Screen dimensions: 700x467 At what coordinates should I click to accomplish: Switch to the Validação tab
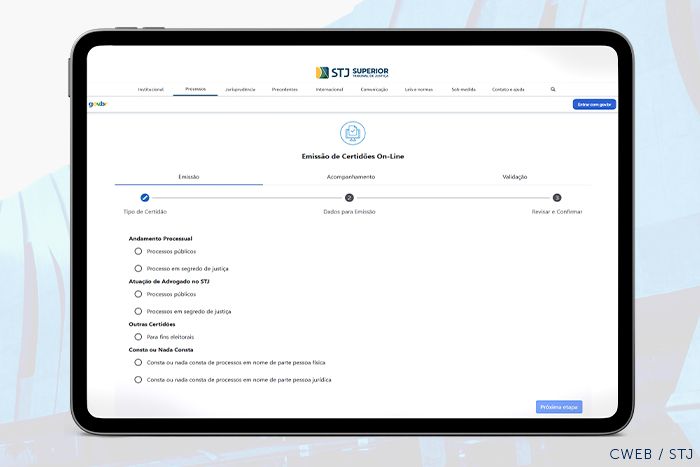tap(515, 177)
